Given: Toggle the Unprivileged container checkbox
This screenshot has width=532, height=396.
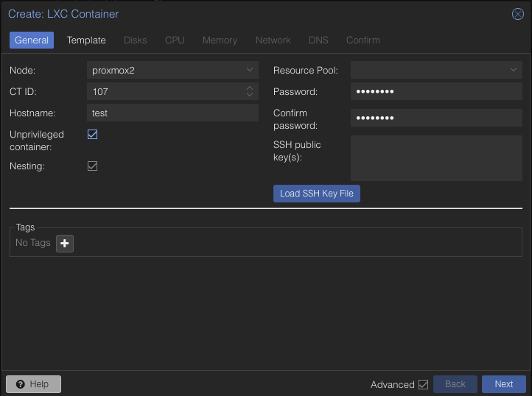Looking at the screenshot, I should click(x=93, y=135).
